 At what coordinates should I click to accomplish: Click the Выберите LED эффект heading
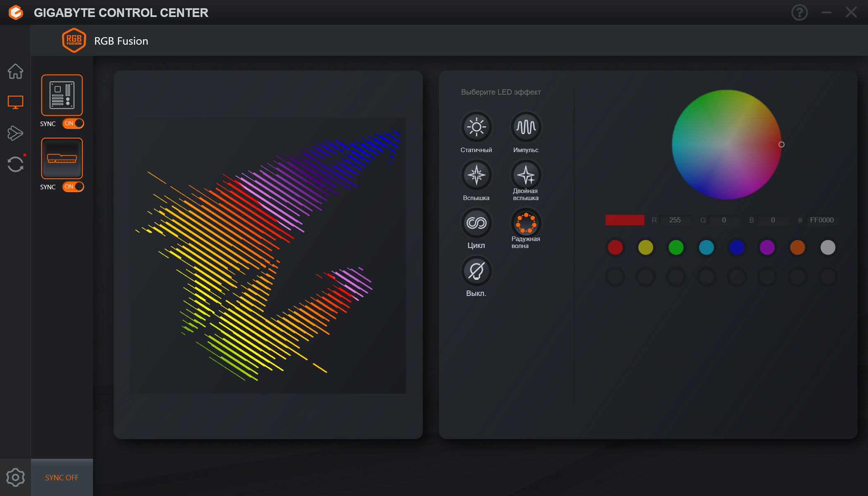coord(501,92)
